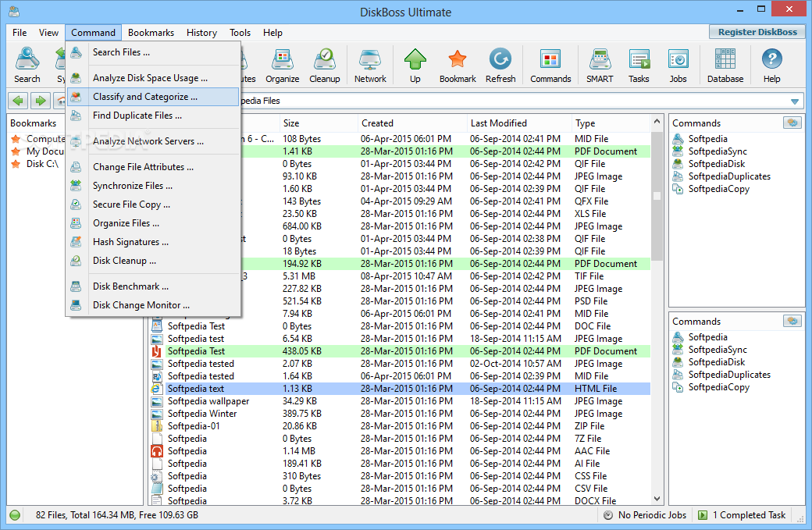Select the Softpedia wallpaper file row
Image resolution: width=812 pixels, height=530 pixels.
[x=400, y=401]
